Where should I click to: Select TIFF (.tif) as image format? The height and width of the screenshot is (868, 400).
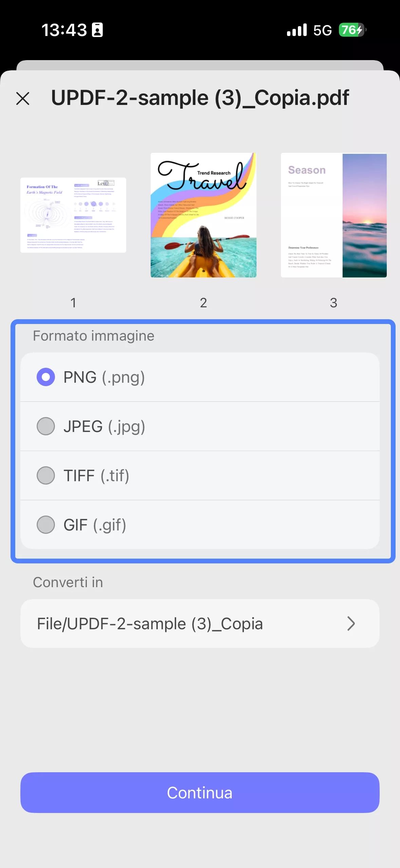point(46,475)
